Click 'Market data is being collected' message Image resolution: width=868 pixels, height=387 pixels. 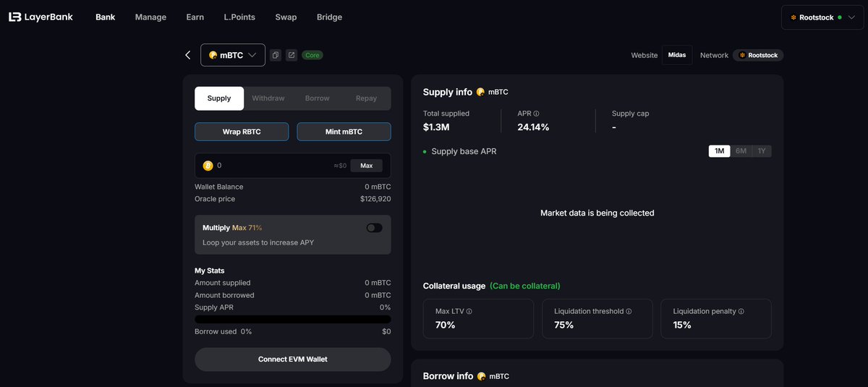pyautogui.click(x=597, y=213)
